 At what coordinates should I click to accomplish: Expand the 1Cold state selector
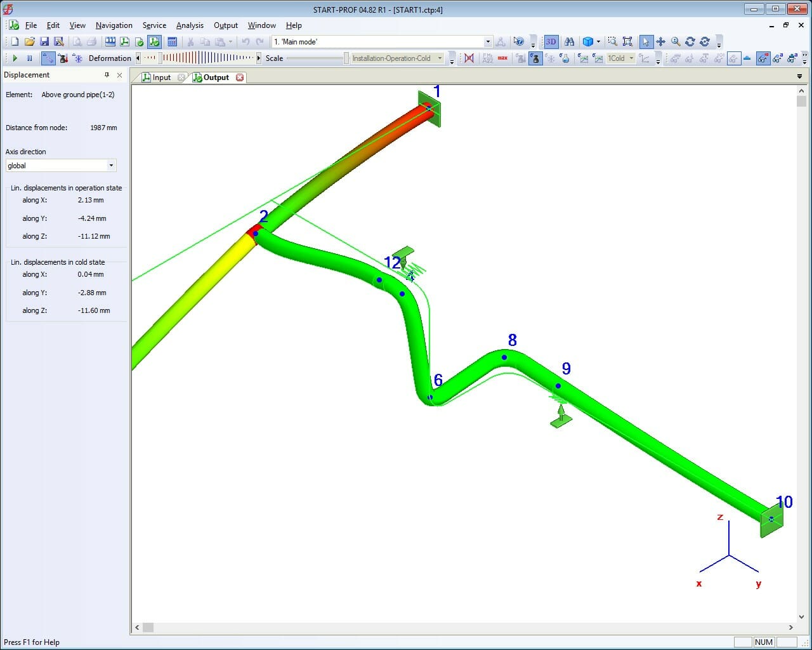click(x=631, y=58)
